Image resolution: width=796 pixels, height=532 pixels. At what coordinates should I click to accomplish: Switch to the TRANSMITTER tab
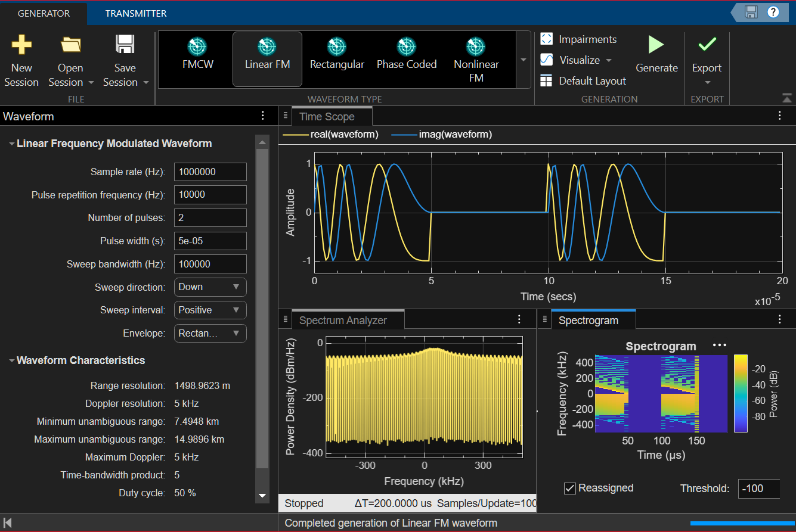pos(135,12)
